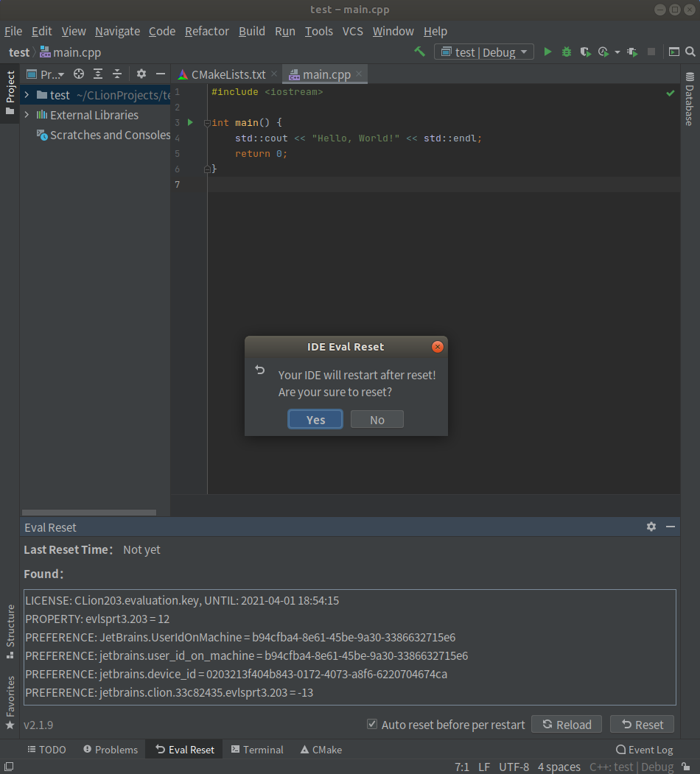The height and width of the screenshot is (774, 700).
Task: Select the Eval Reset bottom tab
Action: tap(184, 749)
